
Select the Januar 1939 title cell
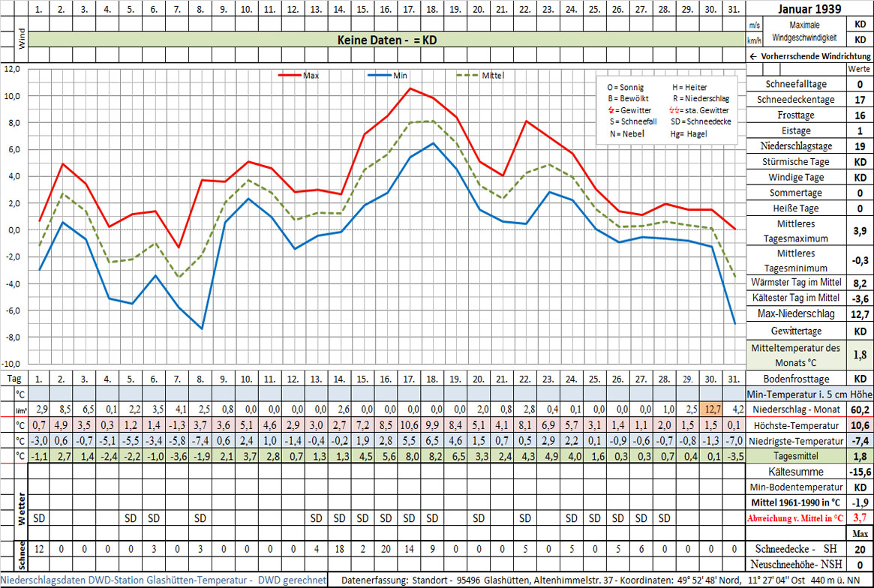[809, 8]
